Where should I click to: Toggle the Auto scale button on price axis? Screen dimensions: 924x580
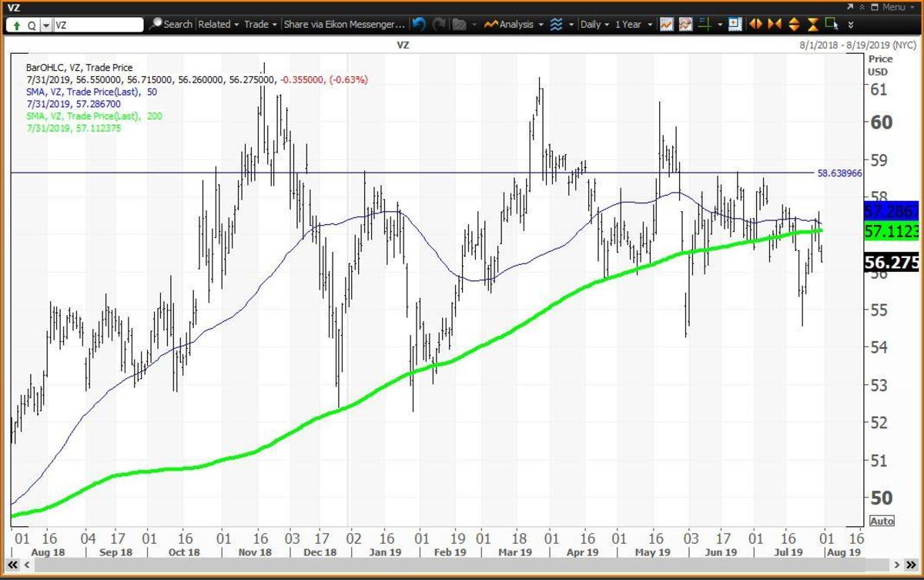tap(882, 521)
